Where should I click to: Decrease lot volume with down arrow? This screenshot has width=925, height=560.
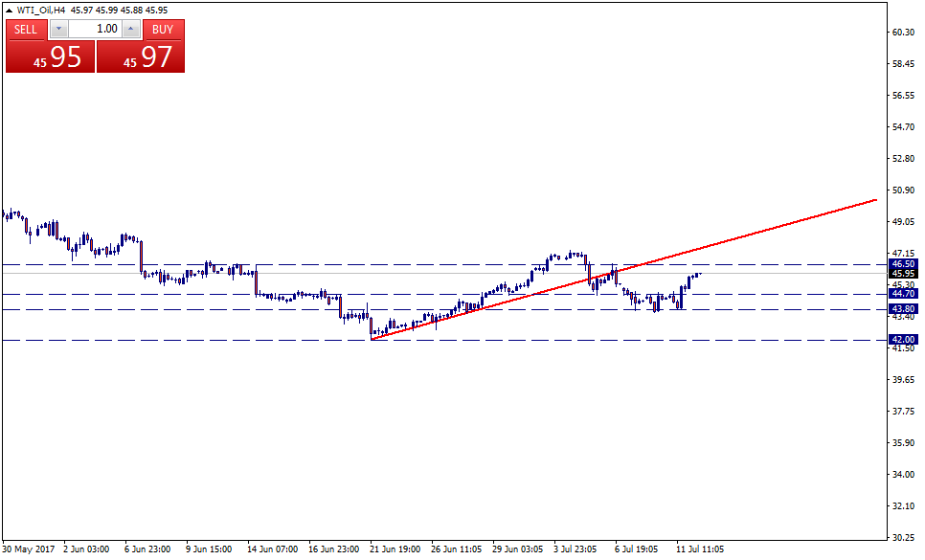point(58,30)
